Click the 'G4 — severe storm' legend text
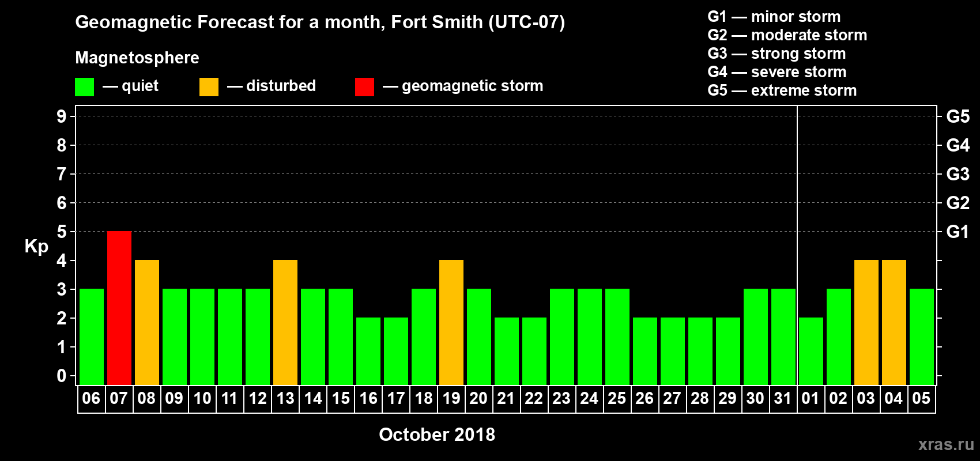 click(777, 72)
